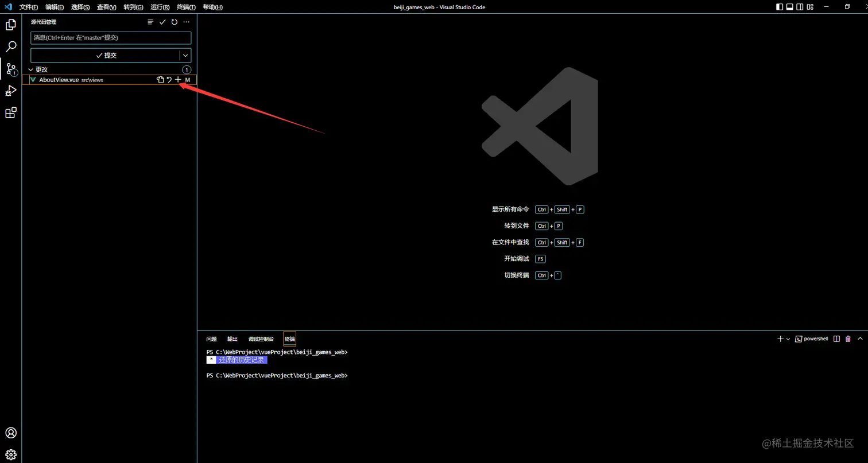Viewport: 868px width, 463px height.
Task: Click the VS Code logo in title bar
Action: [x=8, y=7]
